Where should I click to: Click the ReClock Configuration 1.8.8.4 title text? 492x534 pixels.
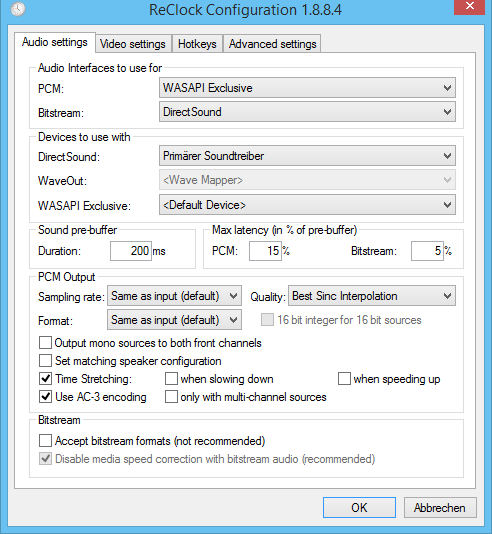pyautogui.click(x=245, y=10)
